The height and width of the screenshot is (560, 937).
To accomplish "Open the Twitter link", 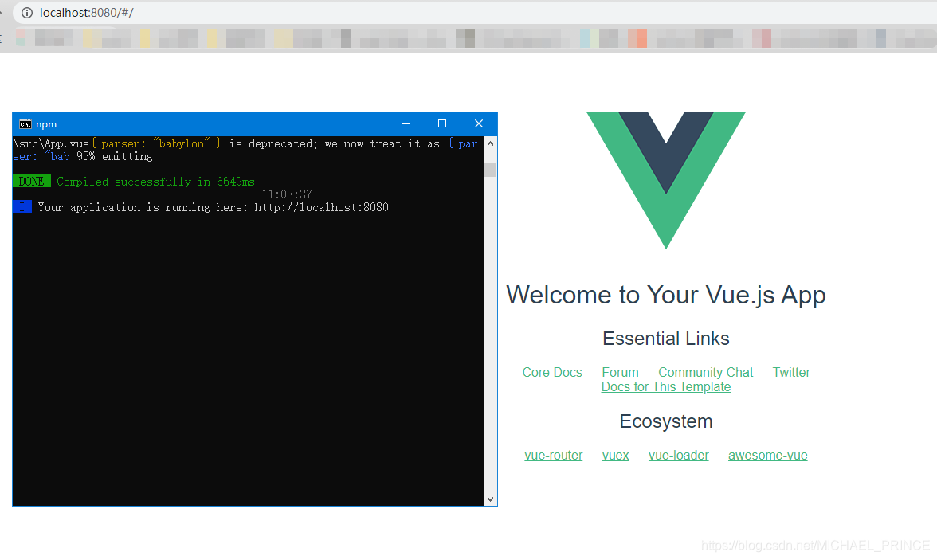I will [x=790, y=372].
